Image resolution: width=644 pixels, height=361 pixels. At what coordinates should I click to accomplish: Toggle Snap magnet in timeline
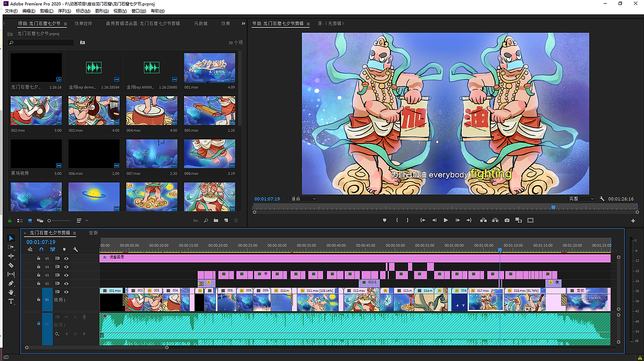[x=41, y=249]
